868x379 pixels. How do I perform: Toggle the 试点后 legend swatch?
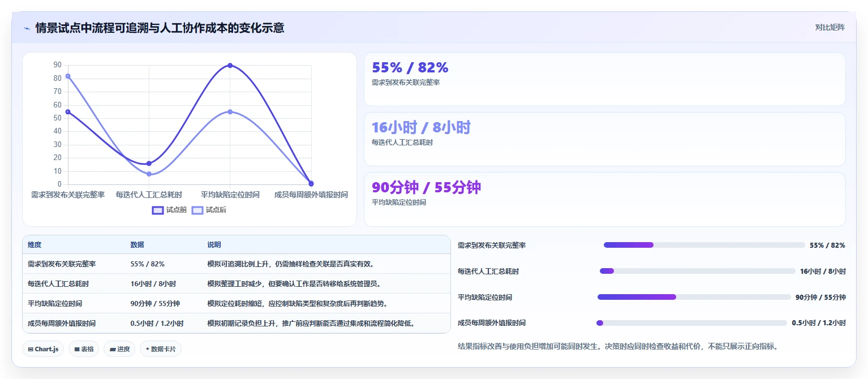(197, 210)
